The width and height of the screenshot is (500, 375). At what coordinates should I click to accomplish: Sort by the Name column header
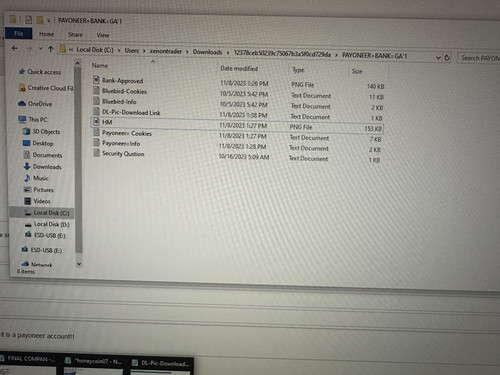coord(100,65)
